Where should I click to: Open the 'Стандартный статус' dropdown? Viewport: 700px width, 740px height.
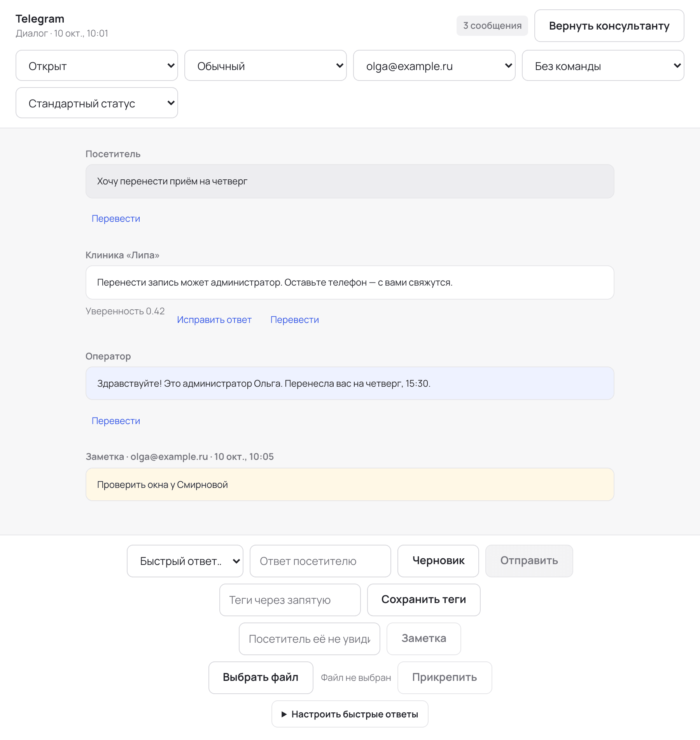point(97,103)
